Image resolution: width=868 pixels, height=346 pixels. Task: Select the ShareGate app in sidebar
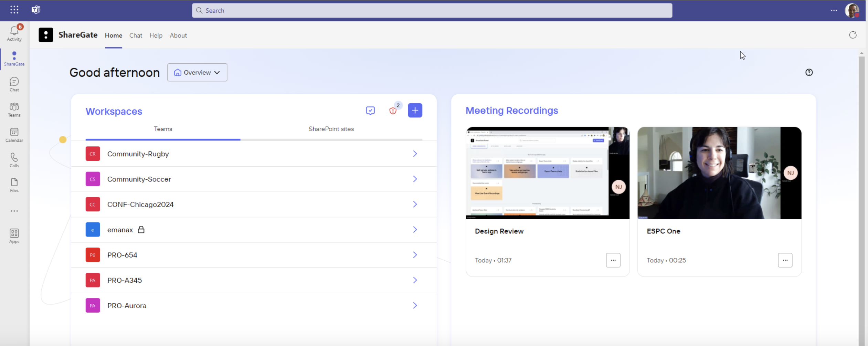click(14, 59)
